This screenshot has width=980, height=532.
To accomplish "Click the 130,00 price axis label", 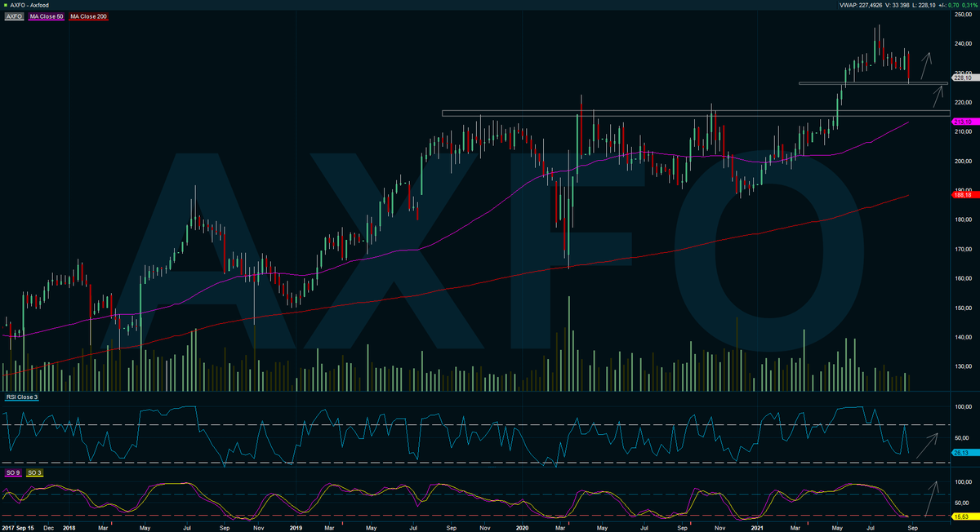I will (962, 366).
